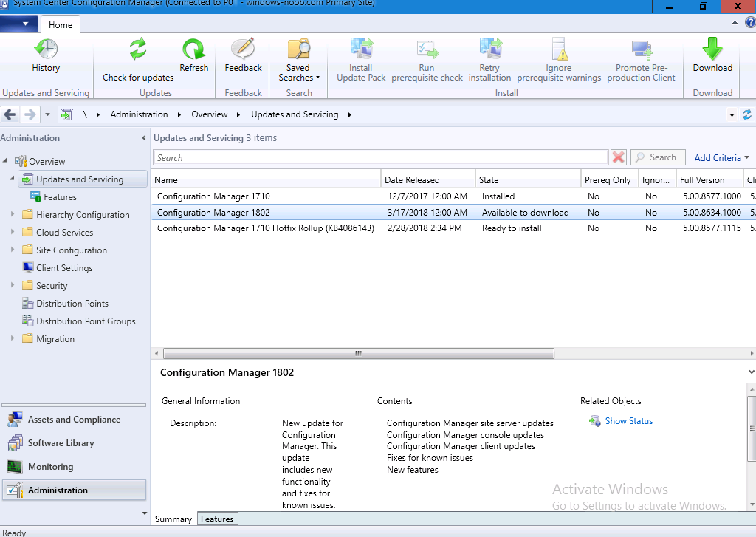Screen dimensions: 756x537
Task: Refresh view using address bar icon
Action: click(747, 114)
